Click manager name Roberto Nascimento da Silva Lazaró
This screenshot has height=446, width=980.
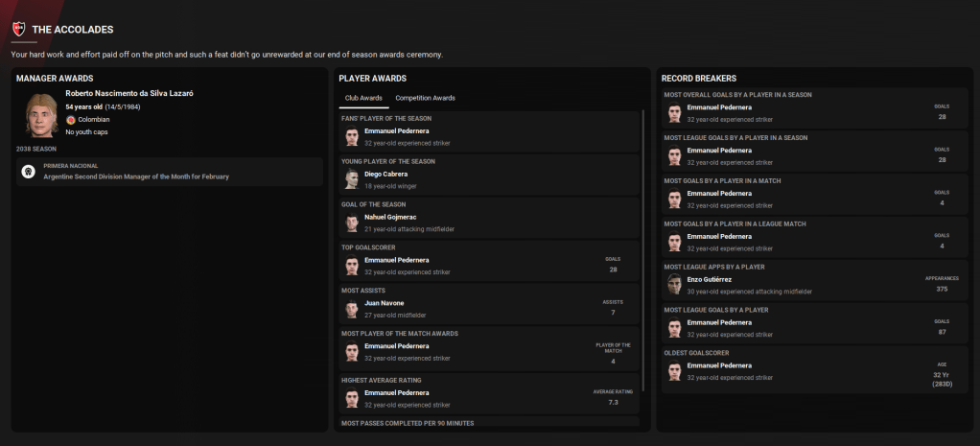pyautogui.click(x=128, y=93)
